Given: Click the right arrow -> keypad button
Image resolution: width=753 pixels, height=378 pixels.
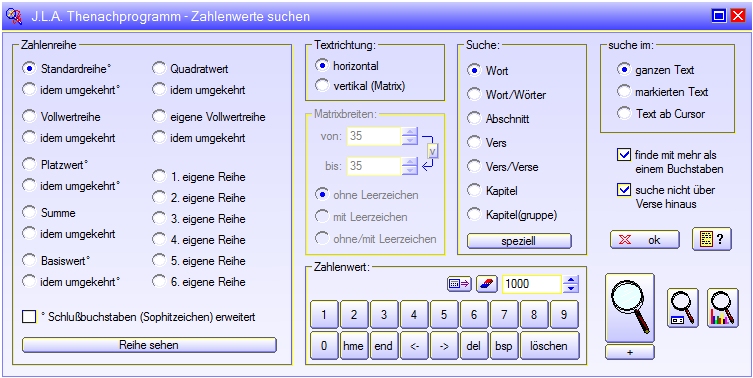Looking at the screenshot, I should (444, 345).
